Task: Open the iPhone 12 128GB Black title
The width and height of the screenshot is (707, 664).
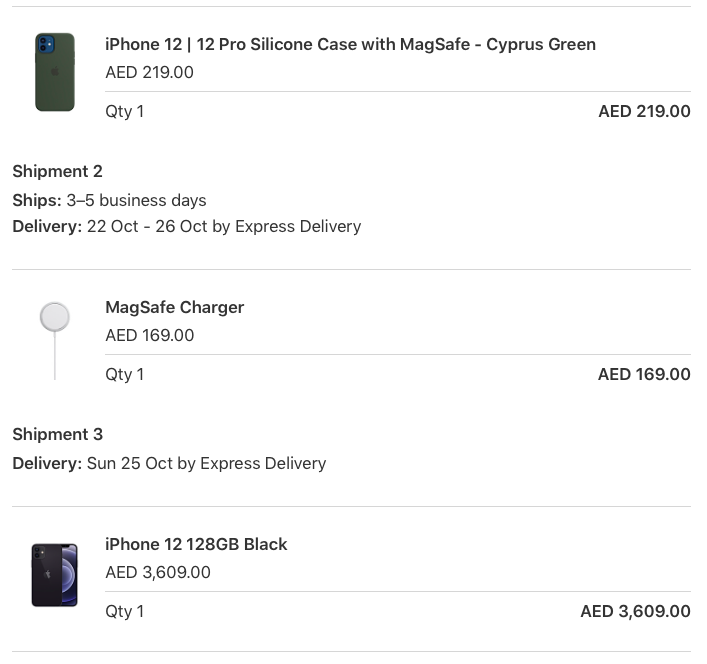Action: pyautogui.click(x=196, y=544)
